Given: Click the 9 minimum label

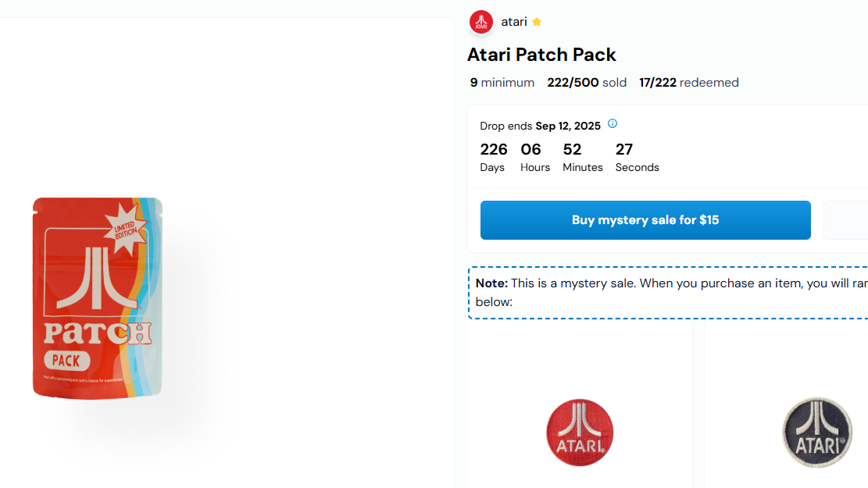Looking at the screenshot, I should pos(502,82).
